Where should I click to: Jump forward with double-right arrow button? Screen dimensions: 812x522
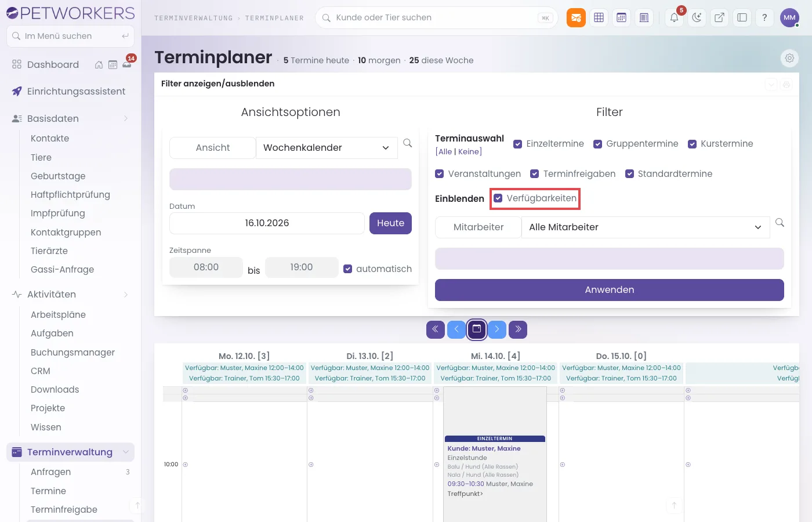(518, 329)
